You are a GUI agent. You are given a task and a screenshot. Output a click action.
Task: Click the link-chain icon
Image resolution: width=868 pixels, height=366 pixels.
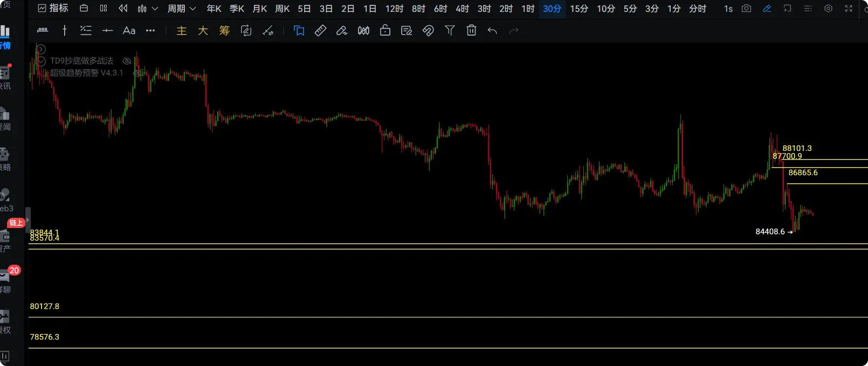point(428,31)
